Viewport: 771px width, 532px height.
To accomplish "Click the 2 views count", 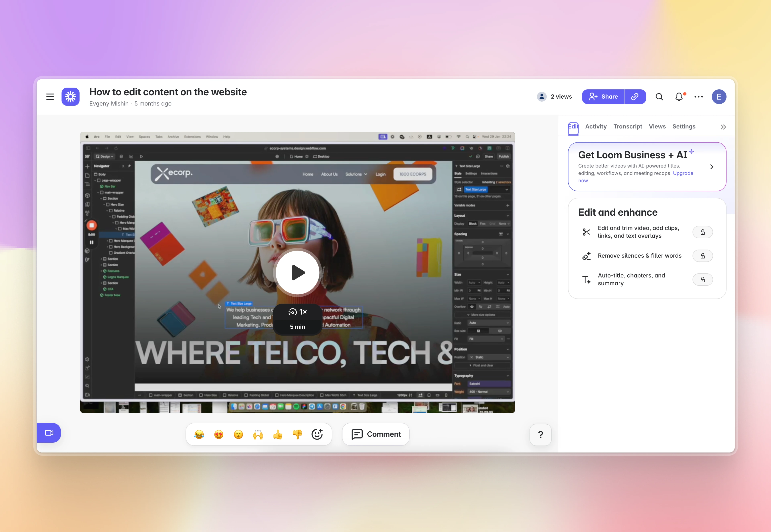I will tap(561, 97).
